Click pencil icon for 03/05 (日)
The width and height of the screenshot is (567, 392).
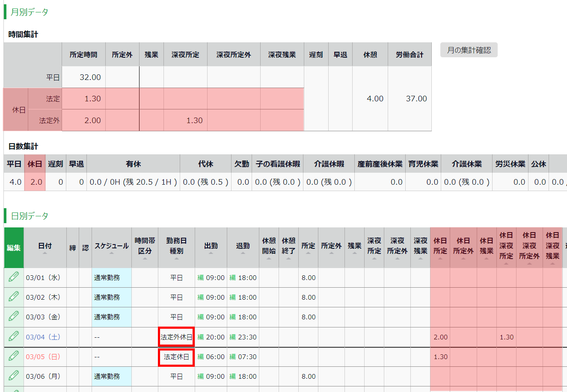click(x=14, y=357)
